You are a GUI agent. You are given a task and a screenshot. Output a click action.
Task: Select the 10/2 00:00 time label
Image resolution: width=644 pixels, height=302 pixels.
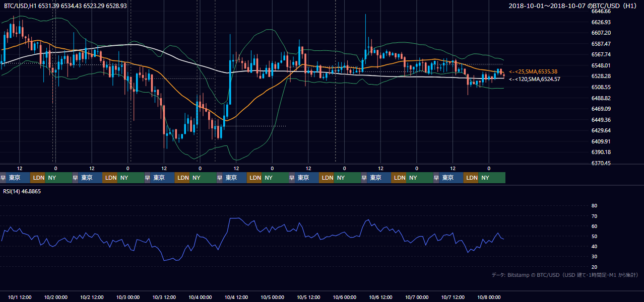[x=55, y=297]
